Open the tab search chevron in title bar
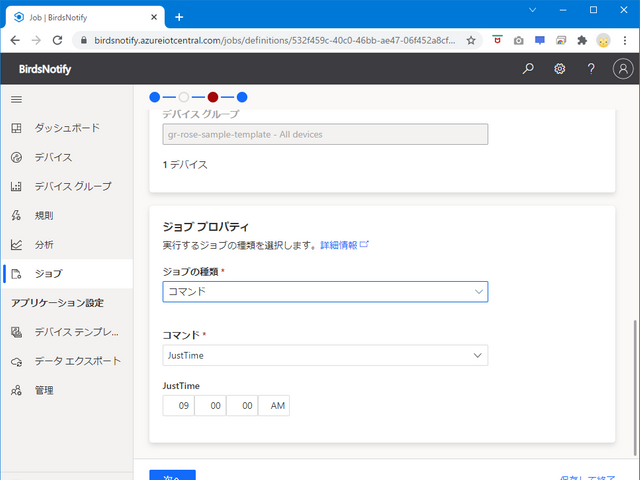This screenshot has width=640, height=480. click(532, 10)
